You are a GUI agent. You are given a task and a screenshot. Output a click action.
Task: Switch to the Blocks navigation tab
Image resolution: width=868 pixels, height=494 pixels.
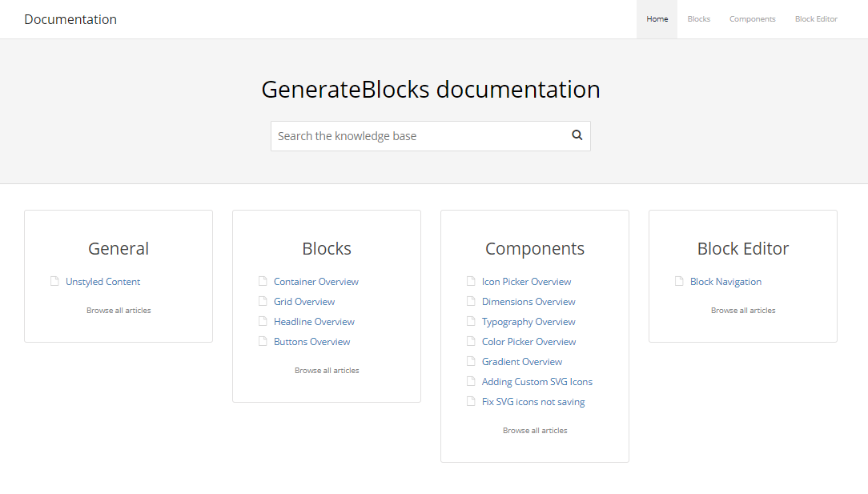(x=698, y=18)
